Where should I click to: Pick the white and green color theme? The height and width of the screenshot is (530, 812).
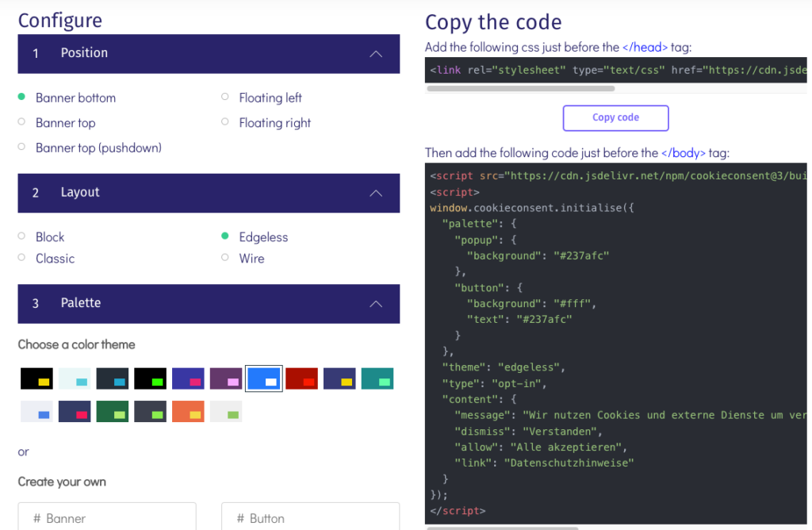226,411
